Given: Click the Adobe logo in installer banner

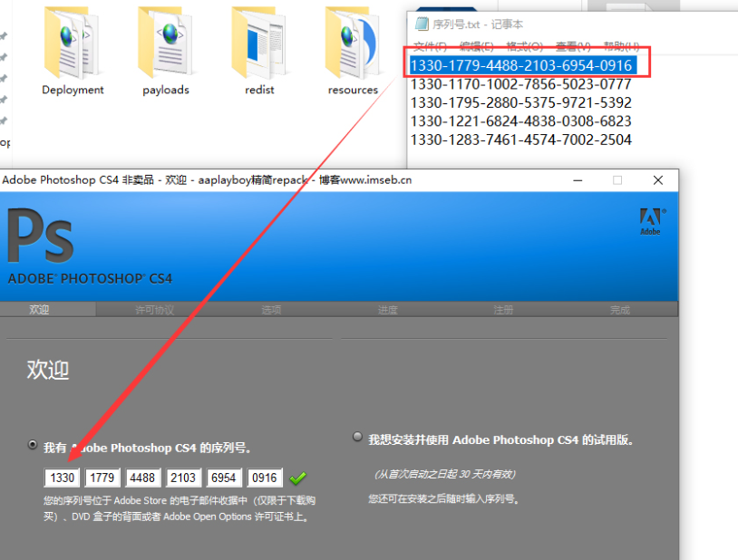Looking at the screenshot, I should coord(651,221).
